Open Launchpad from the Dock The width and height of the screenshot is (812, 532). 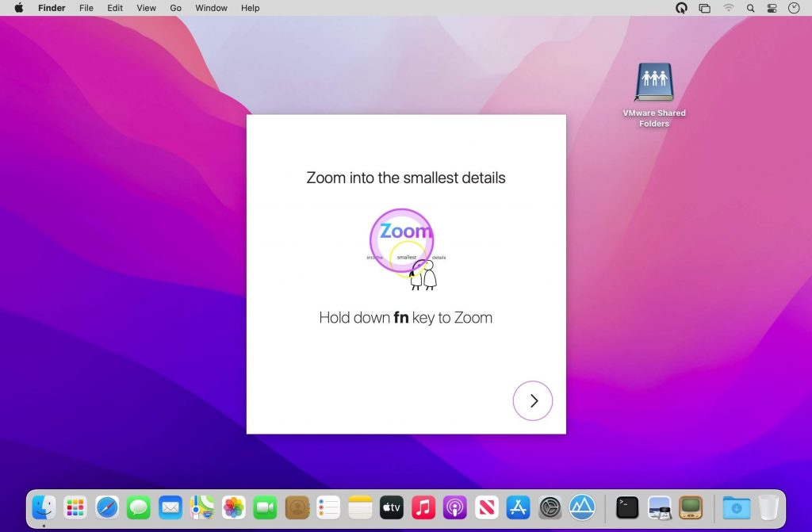(x=75, y=507)
